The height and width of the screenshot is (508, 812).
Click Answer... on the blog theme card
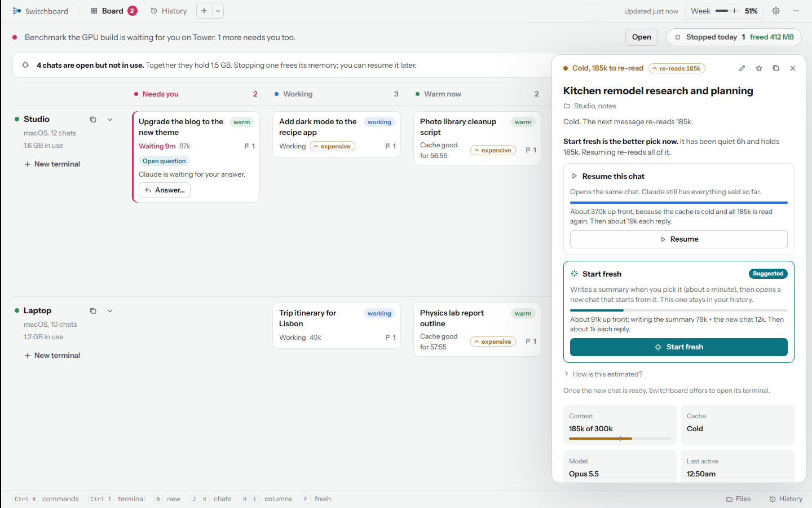pos(165,190)
